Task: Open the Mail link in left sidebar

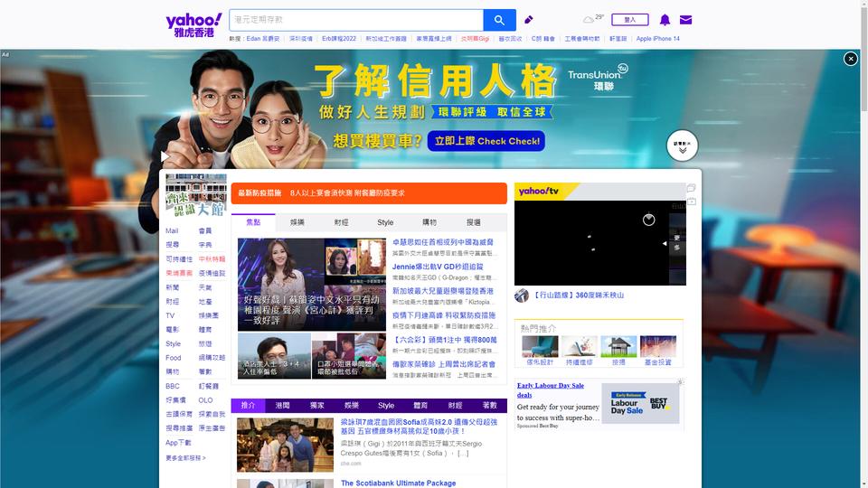Action: (x=172, y=230)
